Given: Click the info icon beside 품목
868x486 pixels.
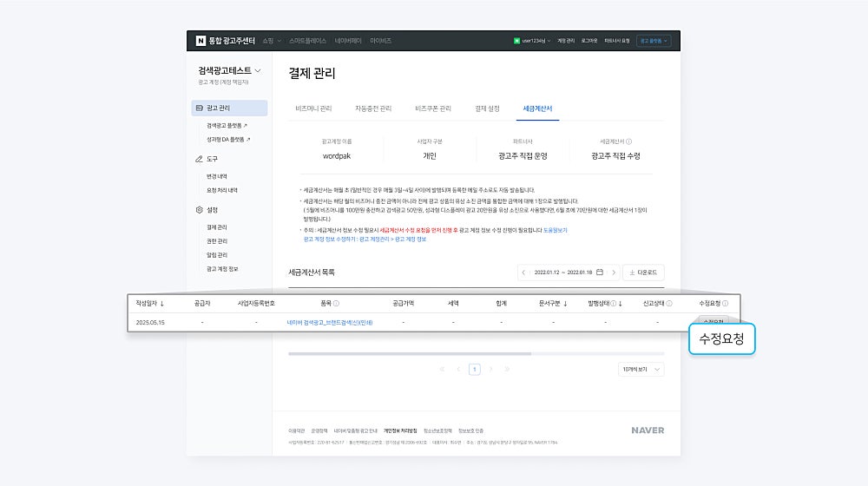Looking at the screenshot, I should (336, 304).
